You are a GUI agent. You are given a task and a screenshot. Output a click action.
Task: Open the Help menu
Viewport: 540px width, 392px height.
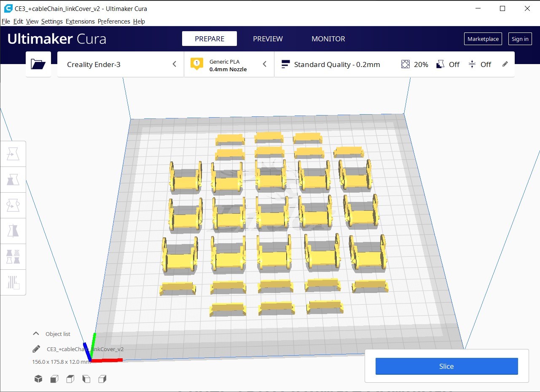coord(139,21)
